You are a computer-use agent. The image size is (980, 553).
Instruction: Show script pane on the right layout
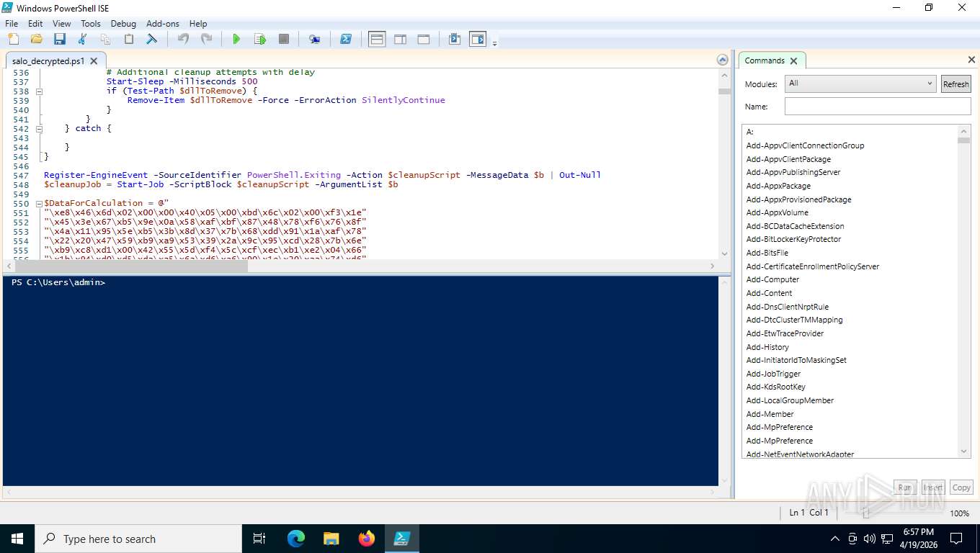(x=401, y=39)
